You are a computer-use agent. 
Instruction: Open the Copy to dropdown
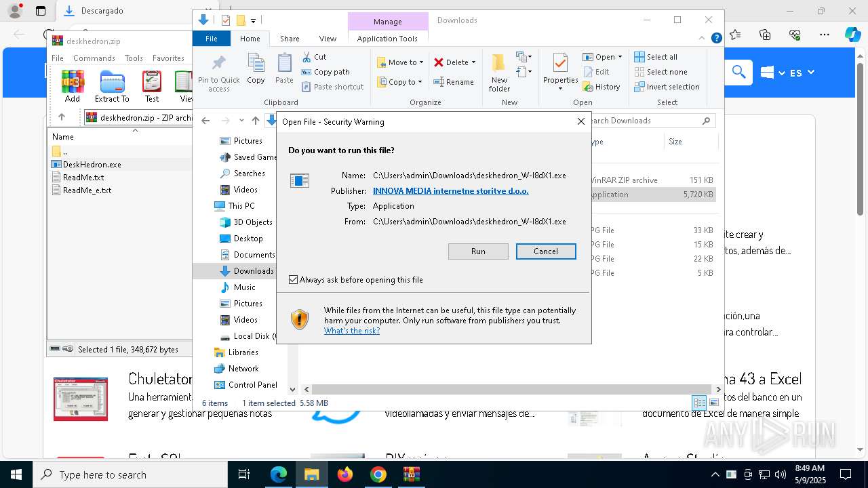pos(400,82)
